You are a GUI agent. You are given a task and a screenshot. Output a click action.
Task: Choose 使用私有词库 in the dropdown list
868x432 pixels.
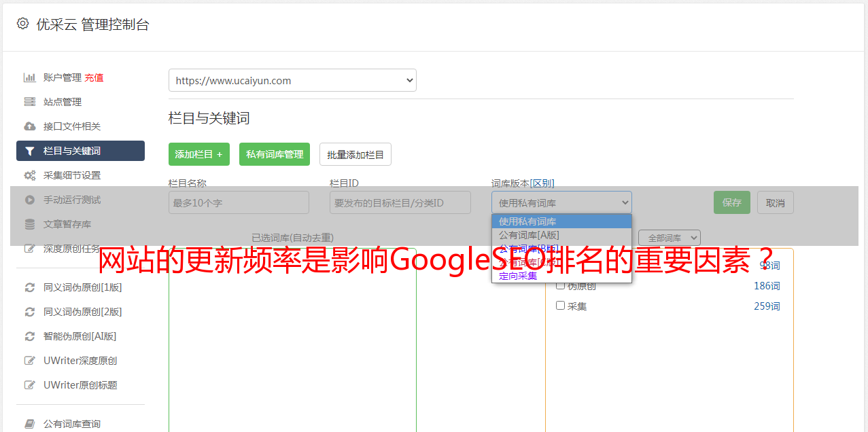pos(561,221)
